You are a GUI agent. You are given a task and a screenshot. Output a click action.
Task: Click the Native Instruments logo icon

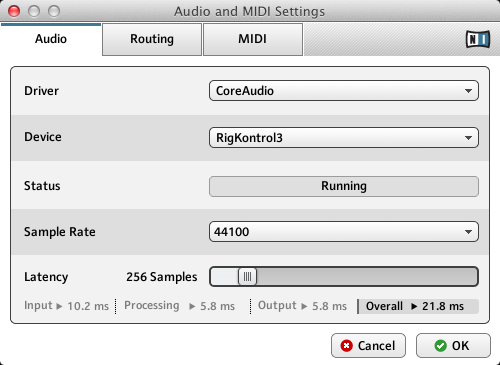point(478,39)
